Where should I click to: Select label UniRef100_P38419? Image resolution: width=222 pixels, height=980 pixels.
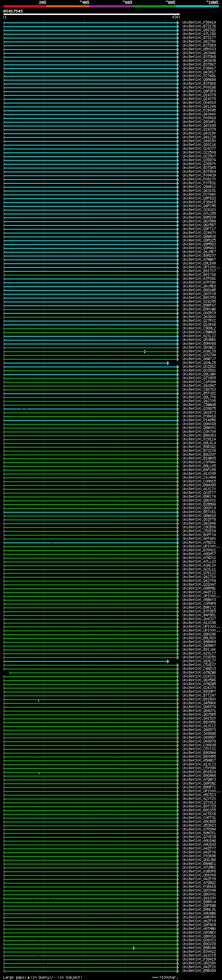coord(199,959)
